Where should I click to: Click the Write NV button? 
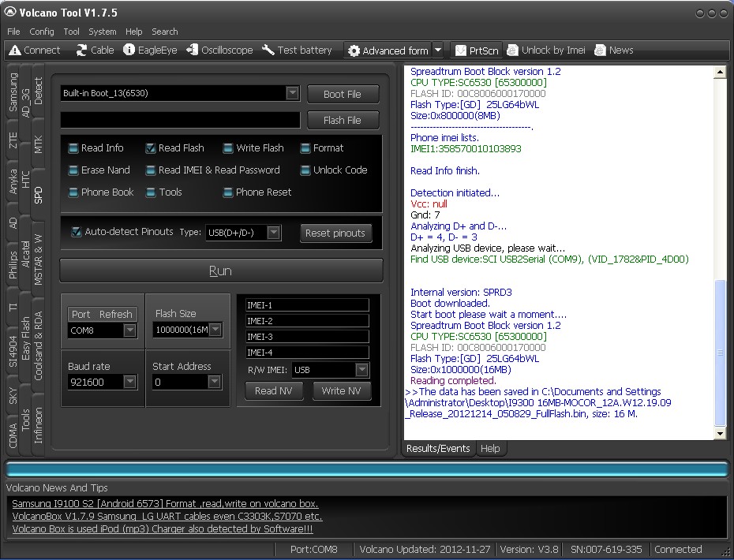(341, 390)
